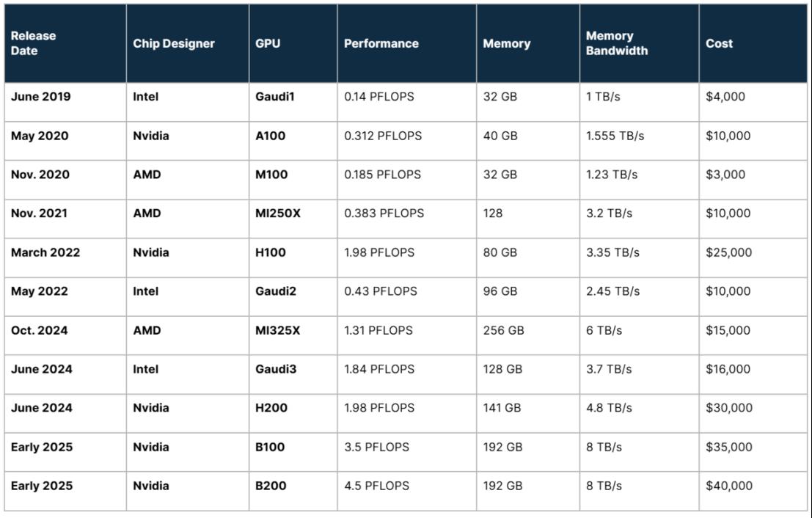The width and height of the screenshot is (812, 518).
Task: Click the Release Date column header
Action: click(65, 43)
